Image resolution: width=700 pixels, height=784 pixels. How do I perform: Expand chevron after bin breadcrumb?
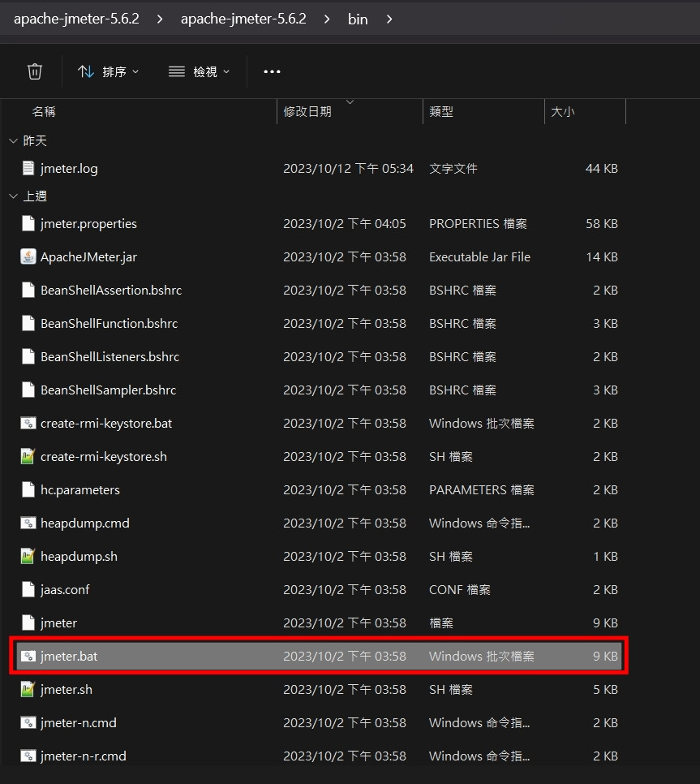[389, 19]
